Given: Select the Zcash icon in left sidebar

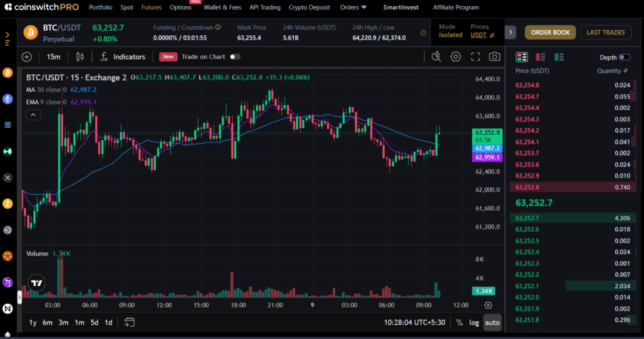Looking at the screenshot, I should (7, 203).
